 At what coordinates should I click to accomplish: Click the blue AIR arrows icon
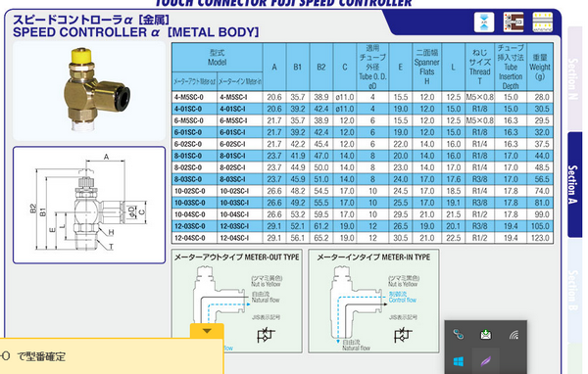tap(484, 23)
